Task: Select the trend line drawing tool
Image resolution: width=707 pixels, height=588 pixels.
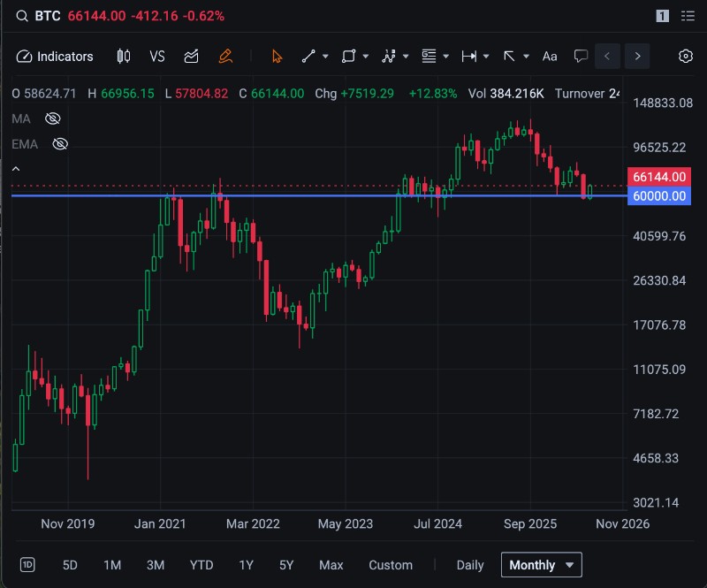Action: pyautogui.click(x=308, y=57)
